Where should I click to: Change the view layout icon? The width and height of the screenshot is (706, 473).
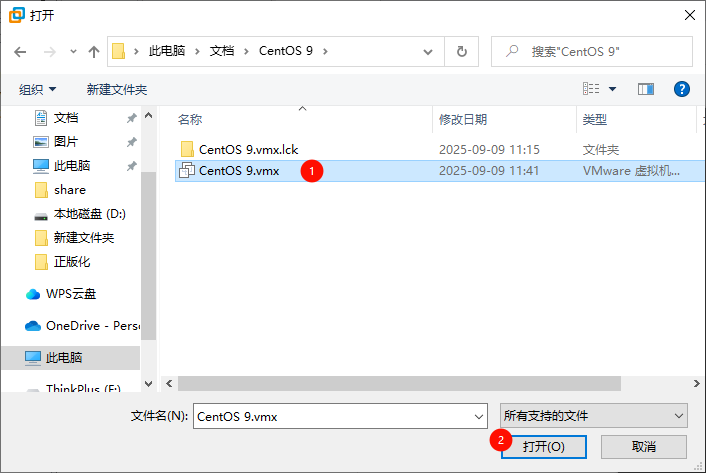(x=591, y=89)
